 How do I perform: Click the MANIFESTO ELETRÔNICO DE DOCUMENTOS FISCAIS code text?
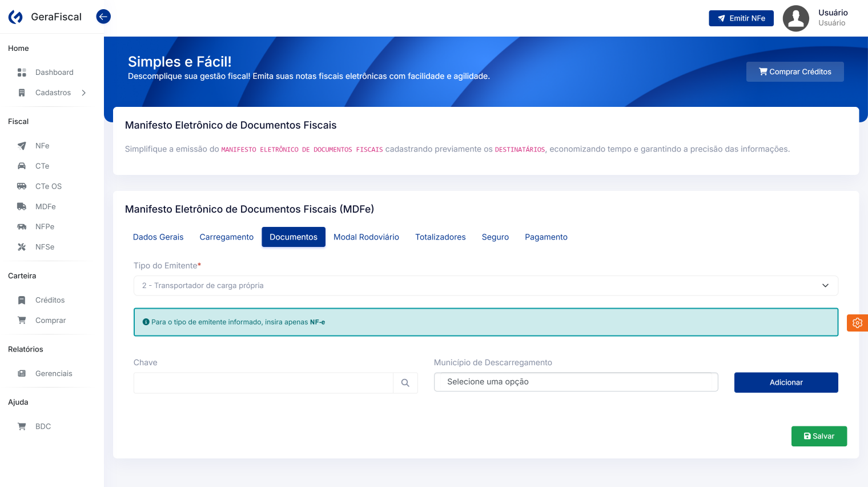(302, 150)
